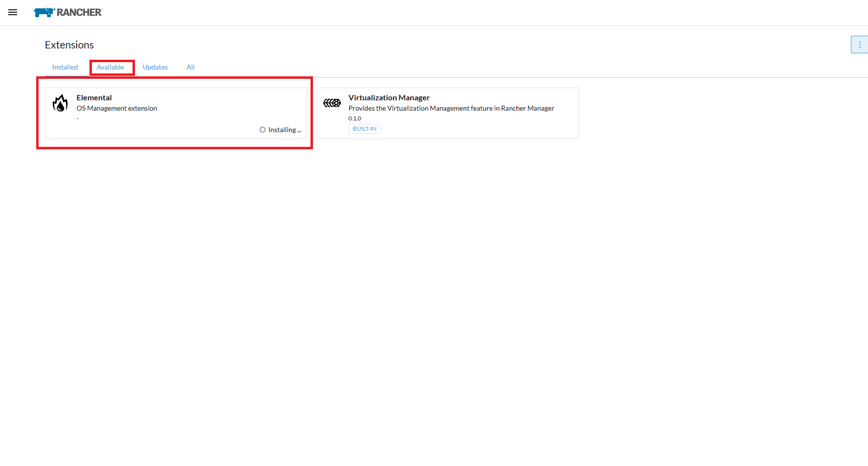Click the Extensions page heading

(x=69, y=45)
